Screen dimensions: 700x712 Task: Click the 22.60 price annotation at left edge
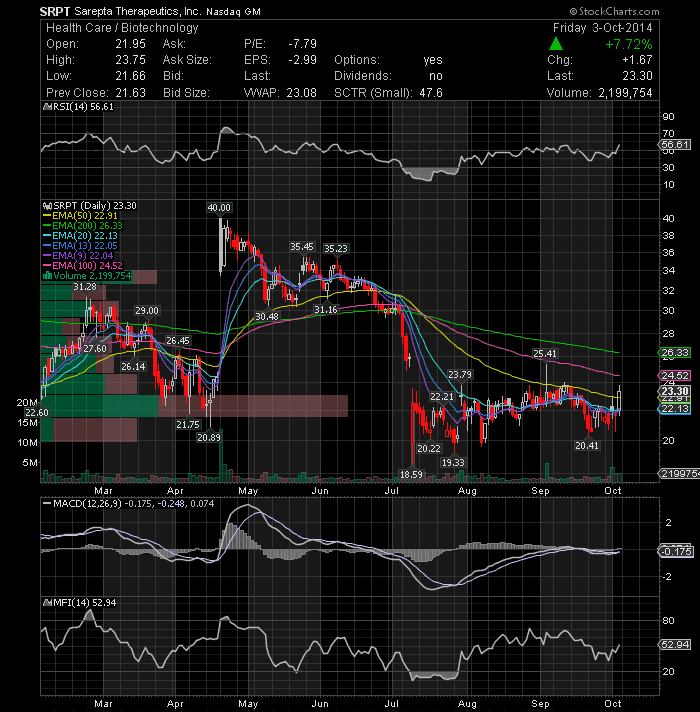tap(37, 412)
